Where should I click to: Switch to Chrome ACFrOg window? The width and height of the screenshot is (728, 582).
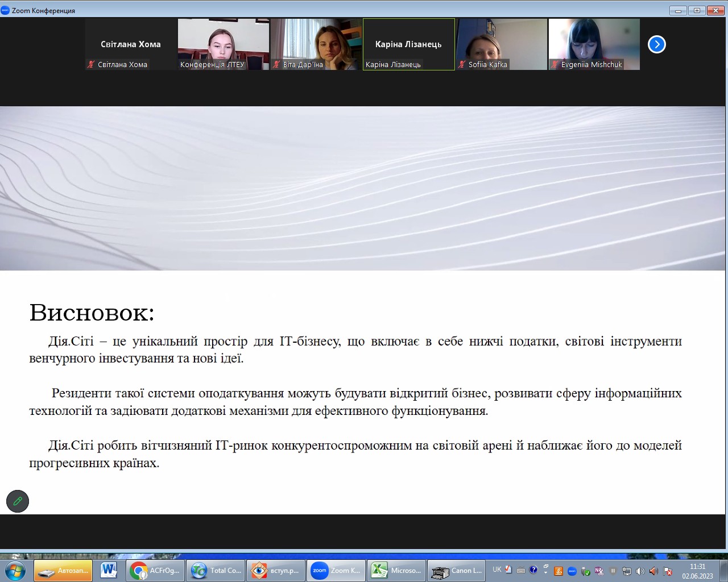tap(155, 570)
